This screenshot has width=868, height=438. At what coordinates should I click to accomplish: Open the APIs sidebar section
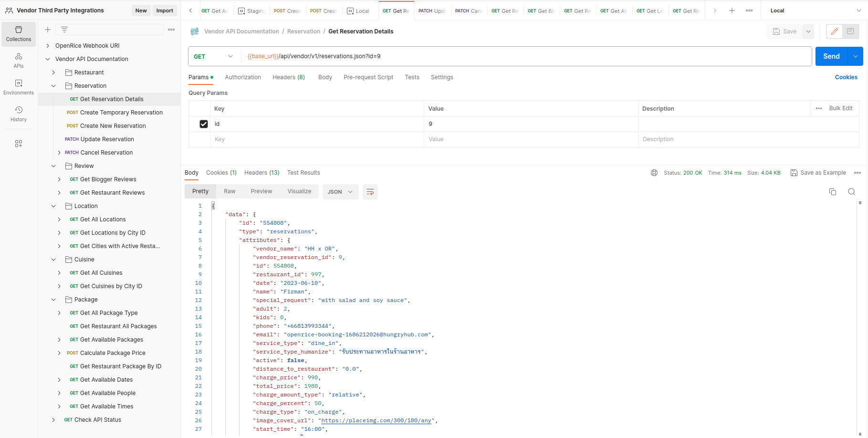(19, 61)
